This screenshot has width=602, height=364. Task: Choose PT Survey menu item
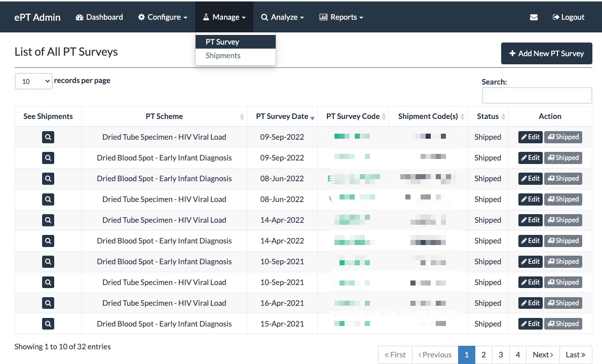click(x=222, y=42)
